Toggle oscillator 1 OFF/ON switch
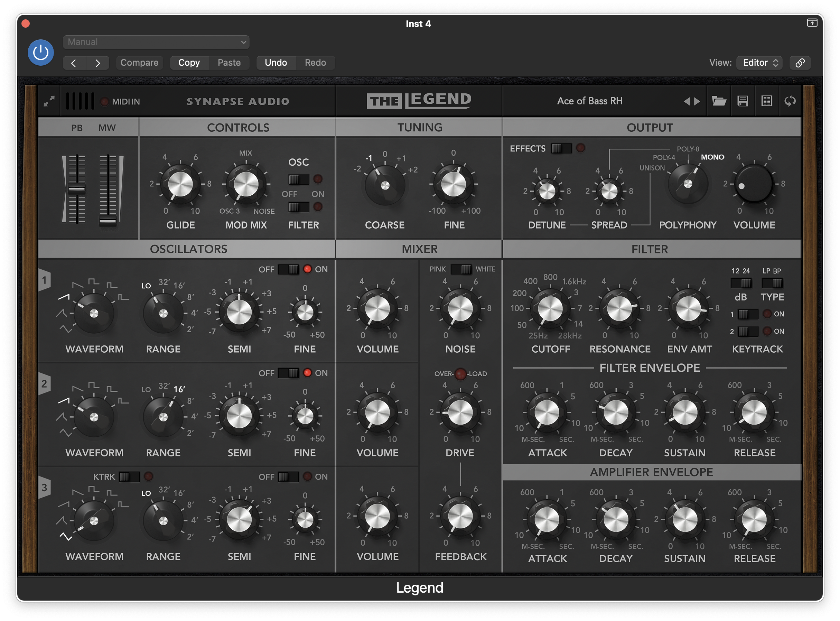840x621 pixels. 288,269
